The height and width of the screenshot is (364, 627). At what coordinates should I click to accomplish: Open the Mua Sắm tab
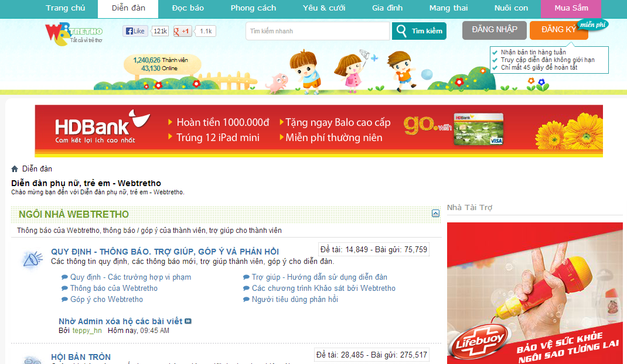(571, 8)
